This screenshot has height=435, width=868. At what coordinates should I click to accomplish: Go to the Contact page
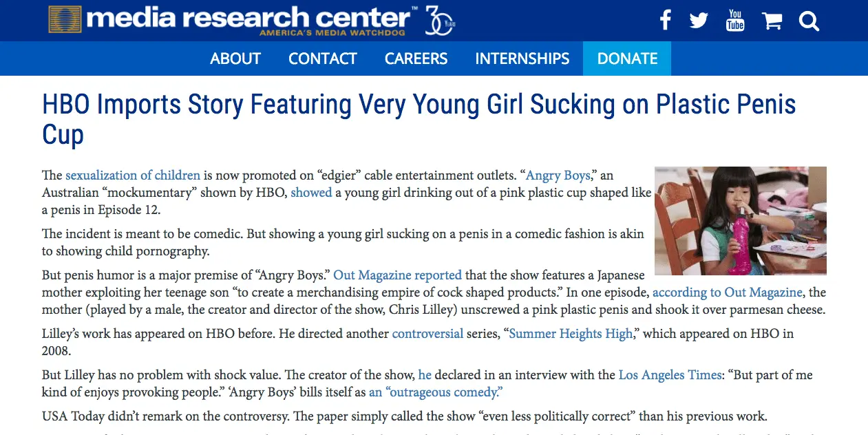(322, 59)
